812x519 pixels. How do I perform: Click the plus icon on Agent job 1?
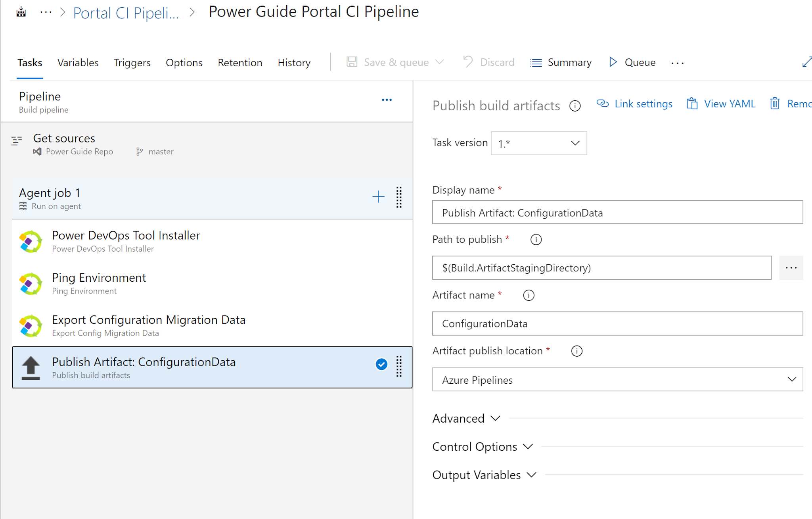click(378, 197)
